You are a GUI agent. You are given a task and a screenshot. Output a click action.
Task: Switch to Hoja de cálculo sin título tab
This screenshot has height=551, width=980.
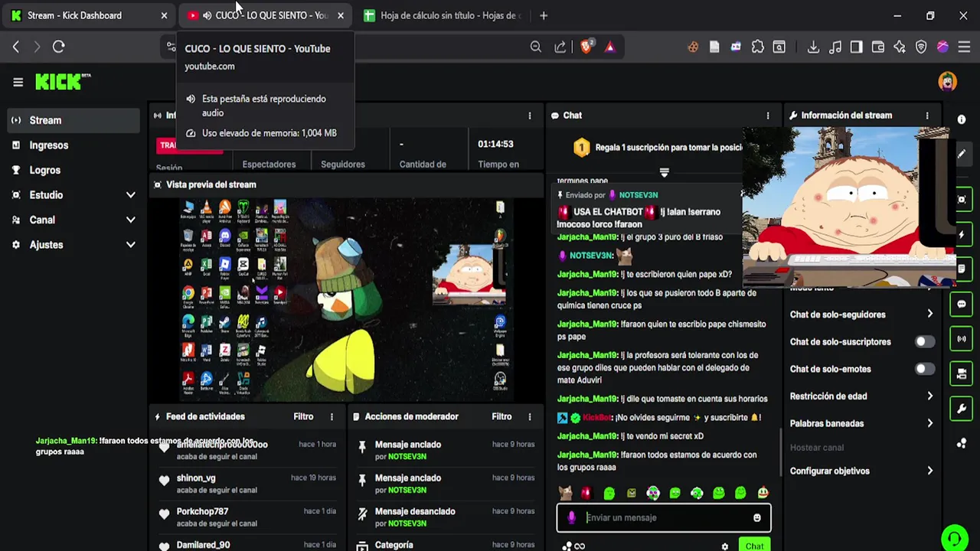pos(444,15)
